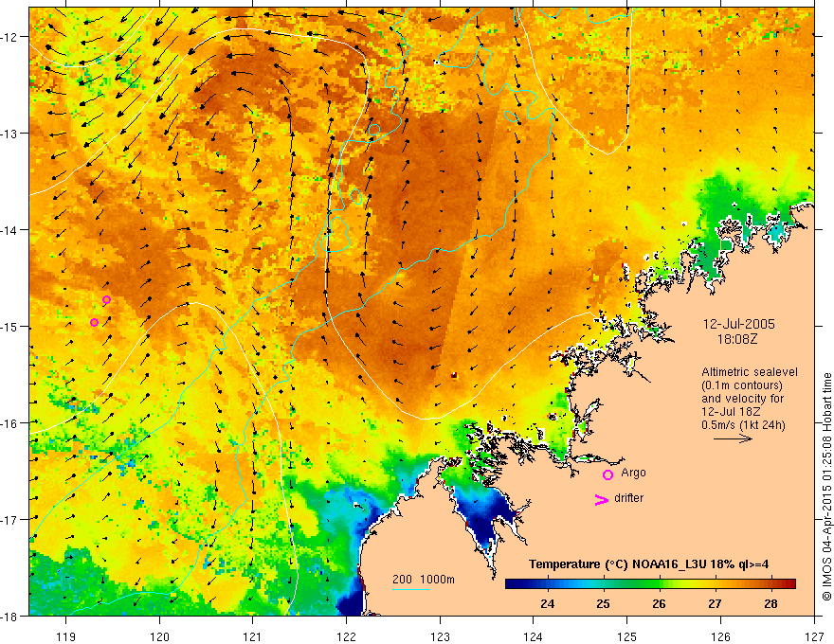Click longitude axis label 126

(x=720, y=636)
